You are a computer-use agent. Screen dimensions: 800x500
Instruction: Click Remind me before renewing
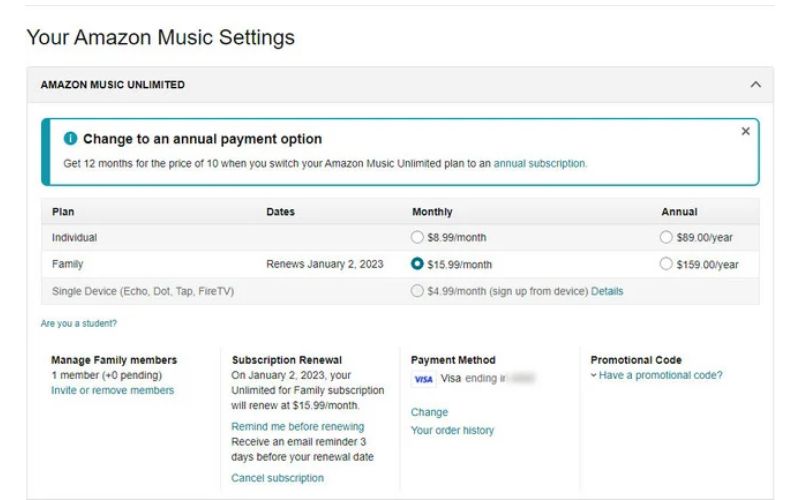[297, 426]
